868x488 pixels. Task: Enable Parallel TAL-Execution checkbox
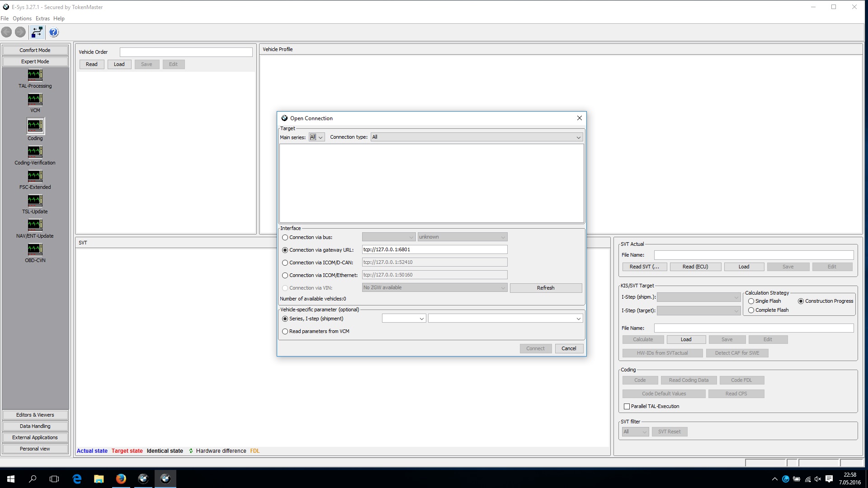pyautogui.click(x=627, y=406)
